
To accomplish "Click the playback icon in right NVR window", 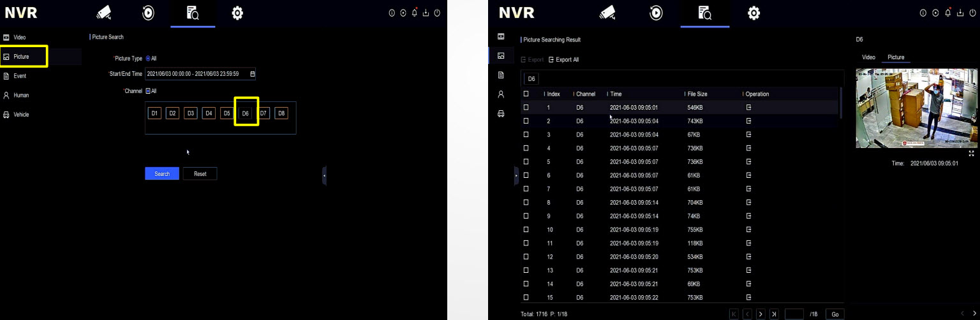I will (655, 13).
